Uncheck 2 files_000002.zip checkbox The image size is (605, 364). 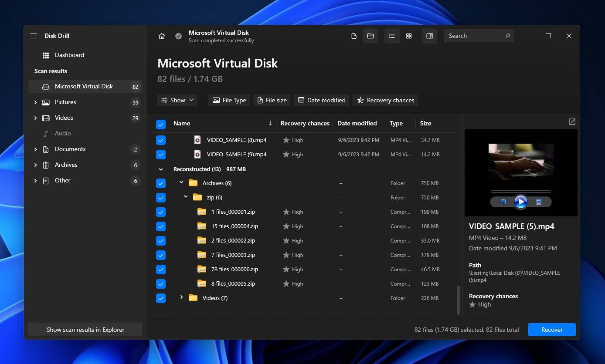[161, 241]
